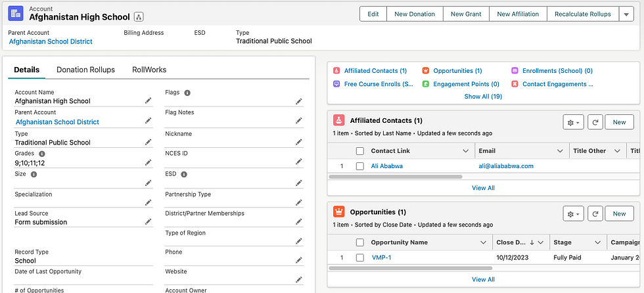The image size is (644, 293).
Task: Click pencil icon for Flag Notes
Action: point(299,121)
